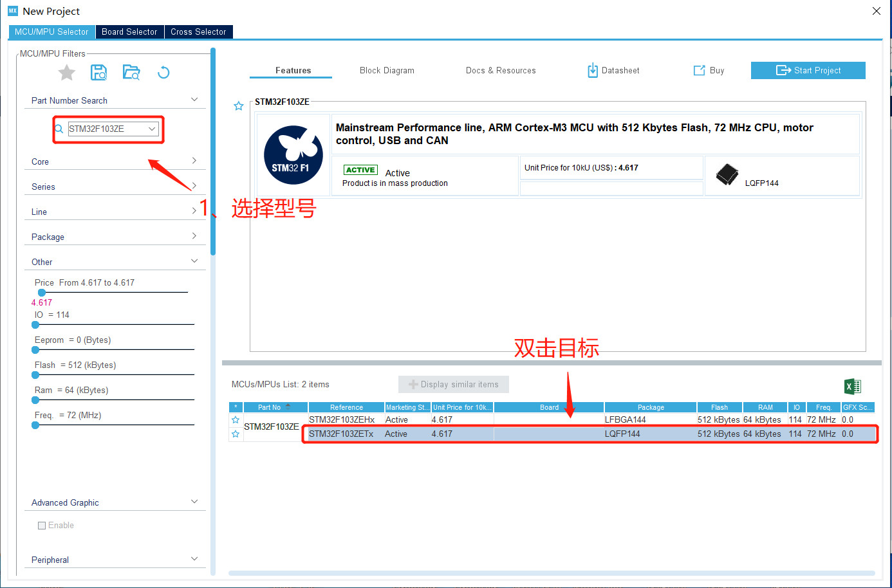
Task: Click the horizontal scrollbar at bottom
Action: click(x=552, y=573)
